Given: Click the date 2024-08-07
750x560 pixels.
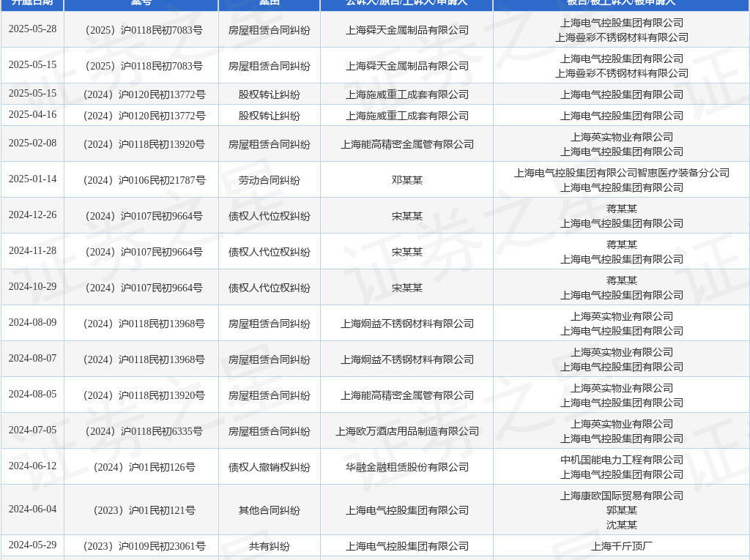Looking at the screenshot, I should point(32,359).
